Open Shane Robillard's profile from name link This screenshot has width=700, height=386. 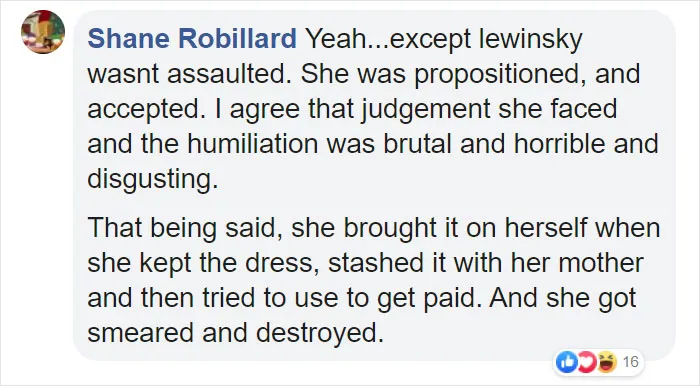192,38
